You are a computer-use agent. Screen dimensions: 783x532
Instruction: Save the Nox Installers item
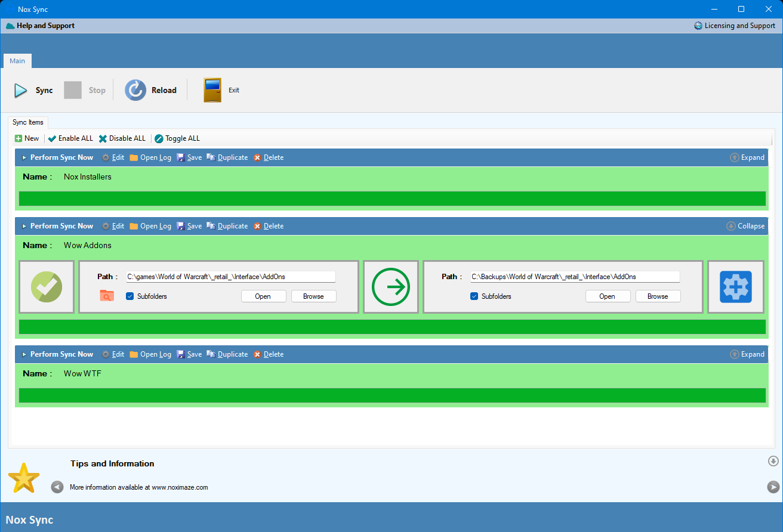click(189, 157)
